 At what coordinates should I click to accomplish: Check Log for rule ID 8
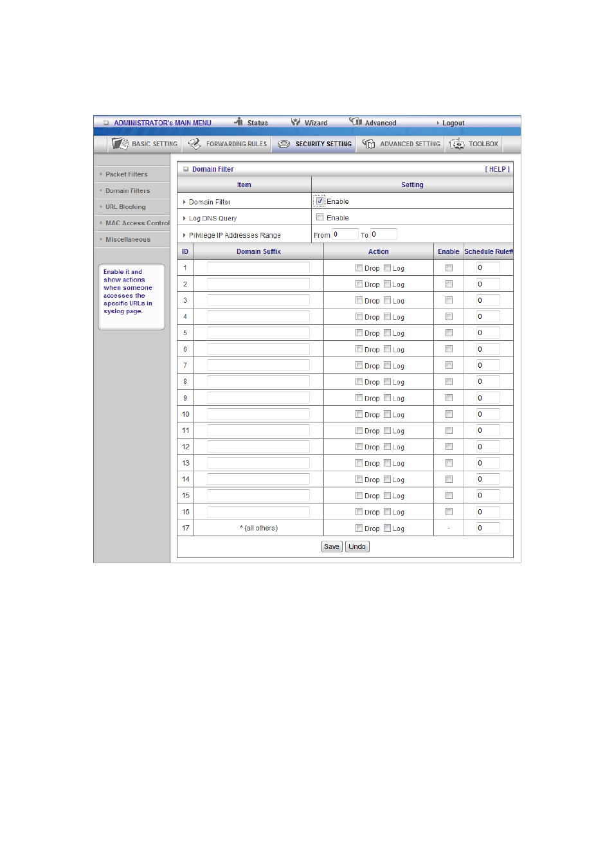[387, 382]
